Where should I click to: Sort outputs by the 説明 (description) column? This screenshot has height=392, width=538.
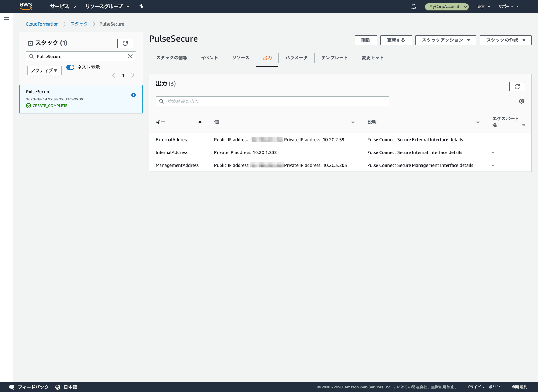tap(478, 122)
